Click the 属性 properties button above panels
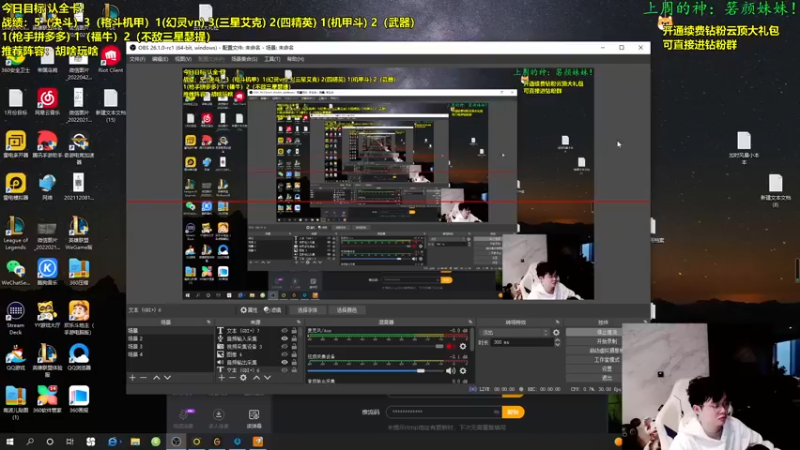The width and height of the screenshot is (800, 450). [x=248, y=310]
